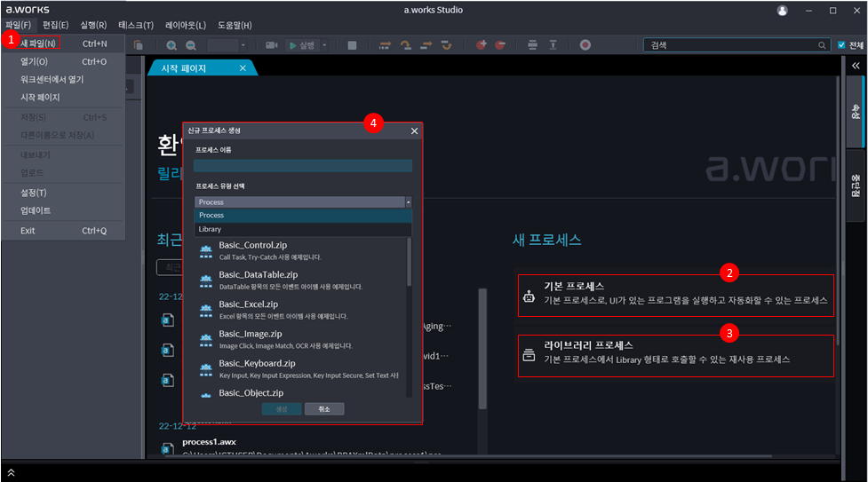The height and width of the screenshot is (482, 868).
Task: Click the user account icon in title bar
Action: (x=782, y=11)
